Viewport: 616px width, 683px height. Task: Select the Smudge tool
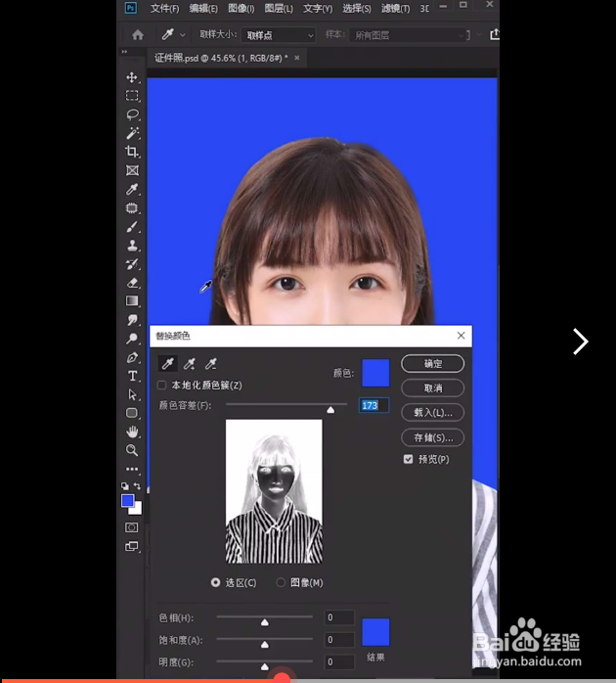tap(132, 320)
